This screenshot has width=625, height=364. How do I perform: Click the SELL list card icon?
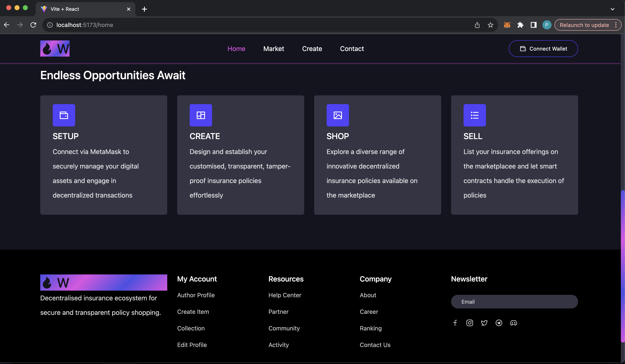(474, 115)
